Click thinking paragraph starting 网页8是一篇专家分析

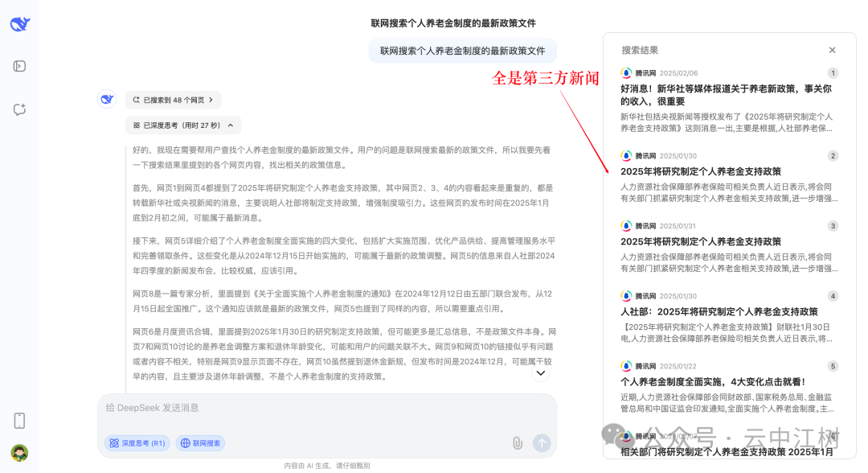[342, 302]
